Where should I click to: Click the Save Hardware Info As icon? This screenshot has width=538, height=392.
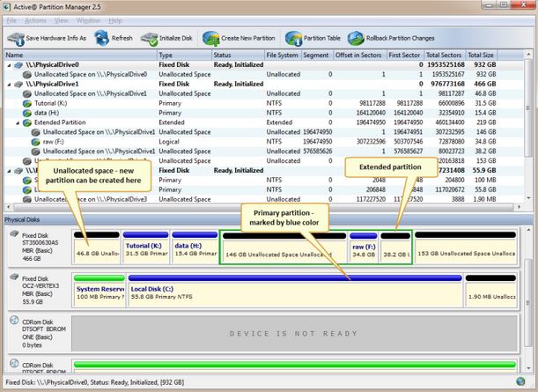(16, 39)
